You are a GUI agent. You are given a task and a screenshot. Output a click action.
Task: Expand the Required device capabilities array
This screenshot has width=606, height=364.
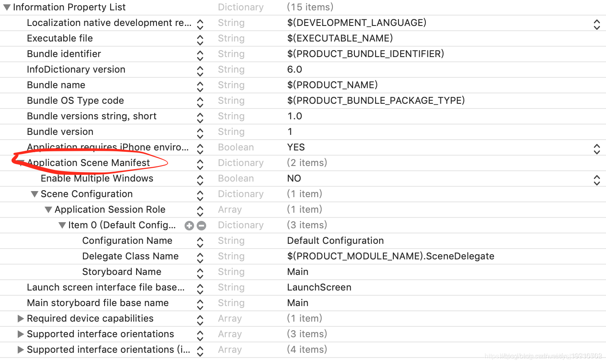click(21, 318)
